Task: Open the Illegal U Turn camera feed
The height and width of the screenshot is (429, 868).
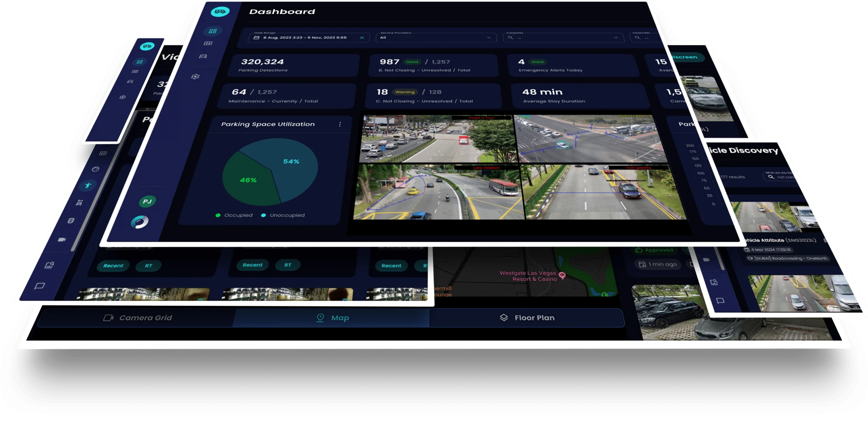Action: pyautogui.click(x=438, y=139)
